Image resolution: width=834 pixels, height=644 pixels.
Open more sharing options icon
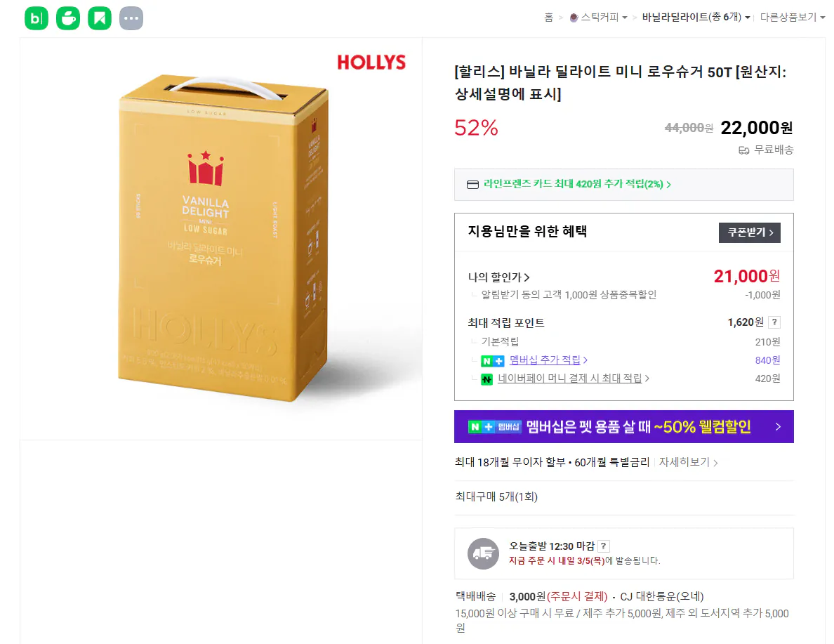pyautogui.click(x=131, y=18)
